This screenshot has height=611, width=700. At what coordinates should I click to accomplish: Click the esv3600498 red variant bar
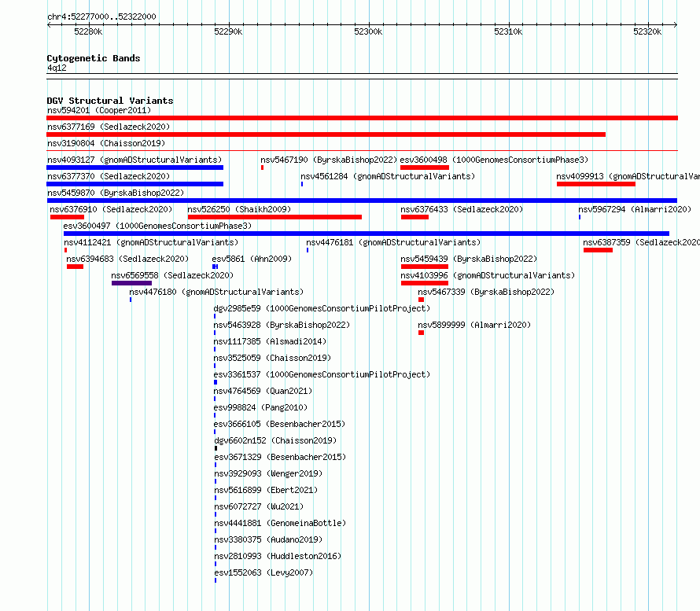click(425, 167)
